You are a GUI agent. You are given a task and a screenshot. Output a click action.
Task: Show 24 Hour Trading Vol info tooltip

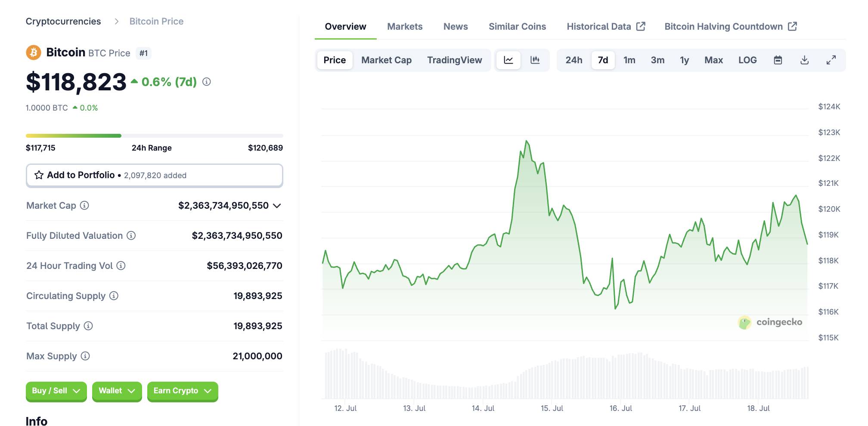(121, 265)
